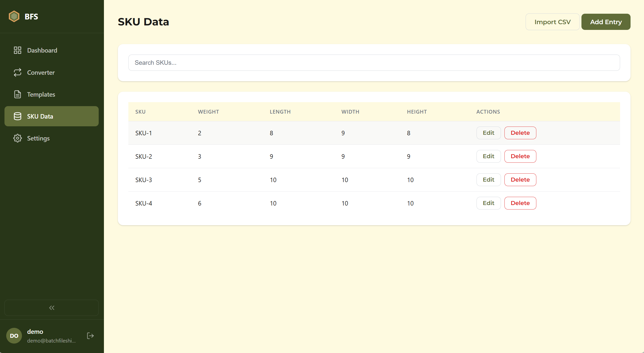Viewport: 644px width, 353px height.
Task: Click the DO user avatar circle
Action: (x=14, y=336)
